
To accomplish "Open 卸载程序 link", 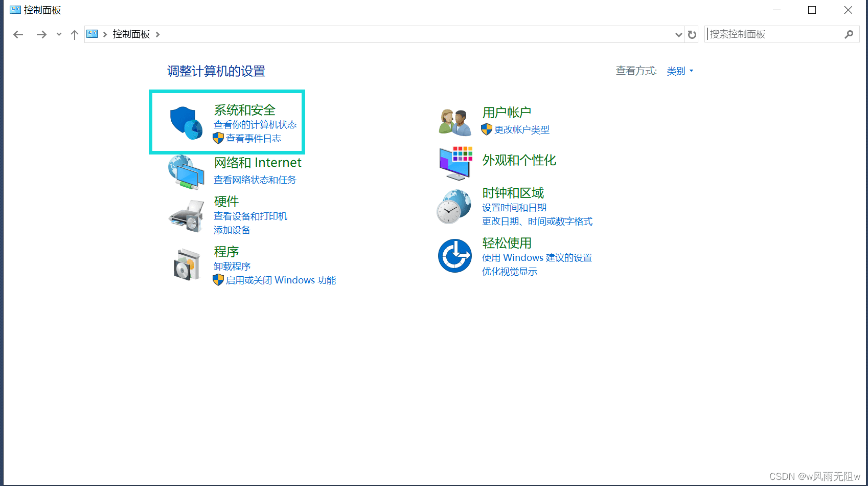I will click(x=232, y=267).
